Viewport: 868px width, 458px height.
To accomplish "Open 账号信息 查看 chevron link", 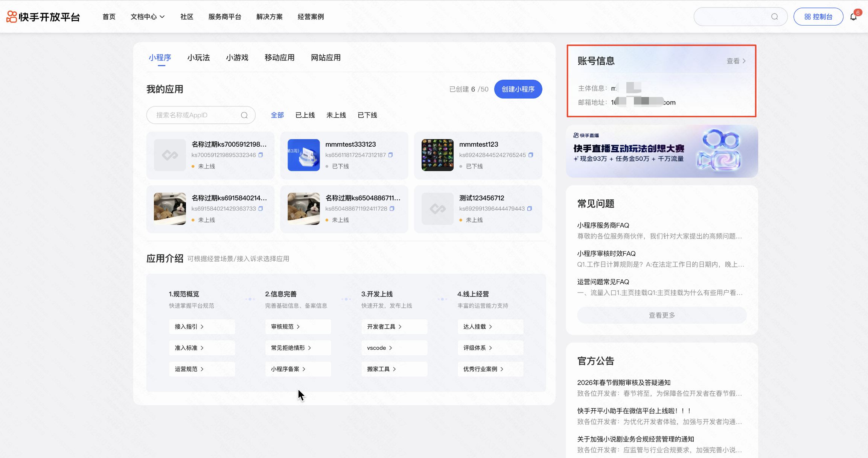I will tap(736, 61).
